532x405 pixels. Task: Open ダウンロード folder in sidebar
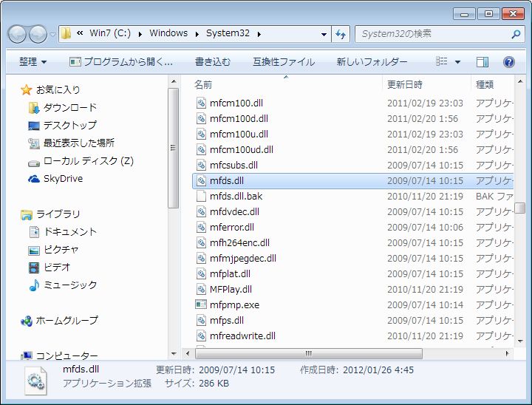coord(69,107)
